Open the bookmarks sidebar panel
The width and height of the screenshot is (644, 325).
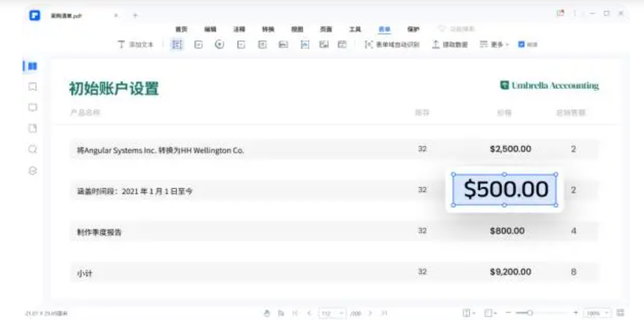pos(33,86)
